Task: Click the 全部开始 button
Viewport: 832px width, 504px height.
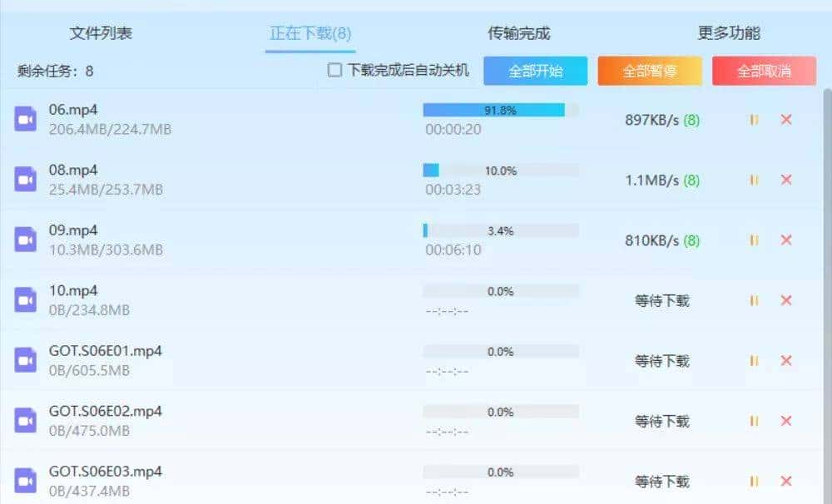Action: coord(535,71)
